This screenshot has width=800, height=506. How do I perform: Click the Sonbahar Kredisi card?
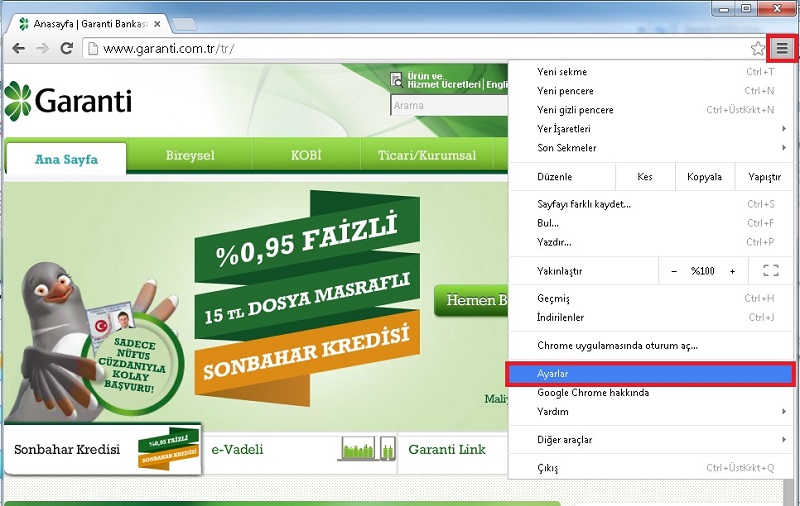pyautogui.click(x=103, y=449)
